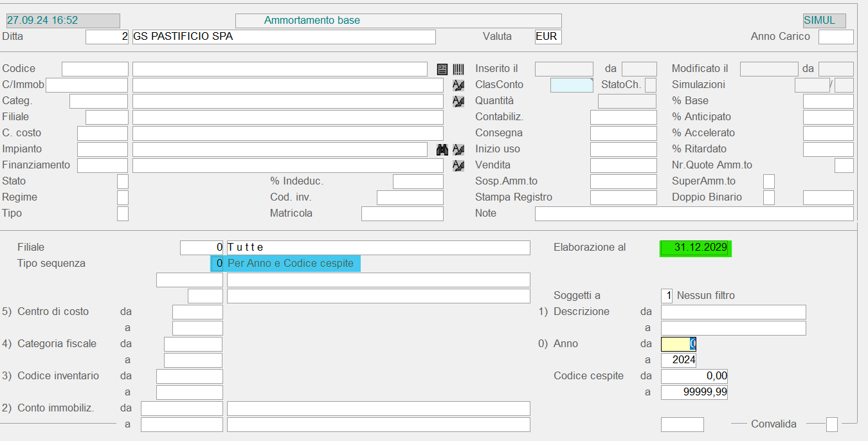Toggle the SuperAmm.to checkbox
This screenshot has width=868, height=441.
click(768, 182)
